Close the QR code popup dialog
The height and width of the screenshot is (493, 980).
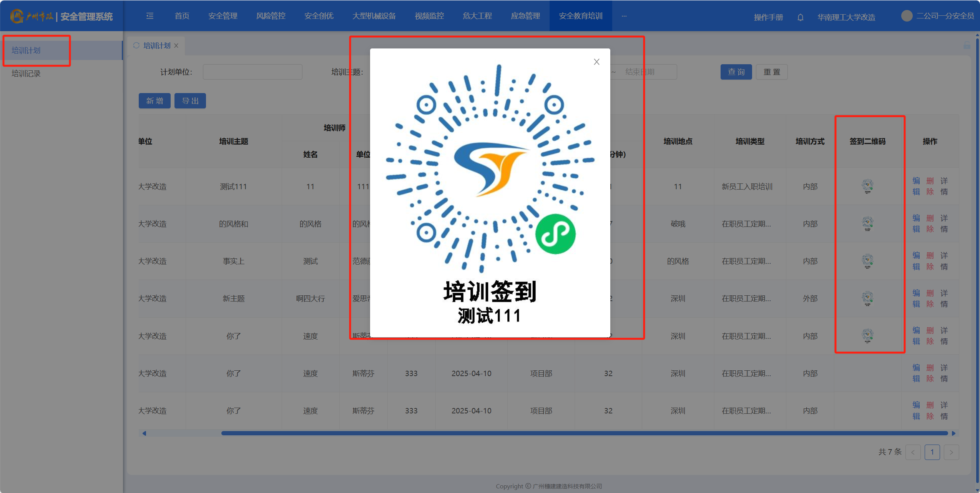pos(596,62)
